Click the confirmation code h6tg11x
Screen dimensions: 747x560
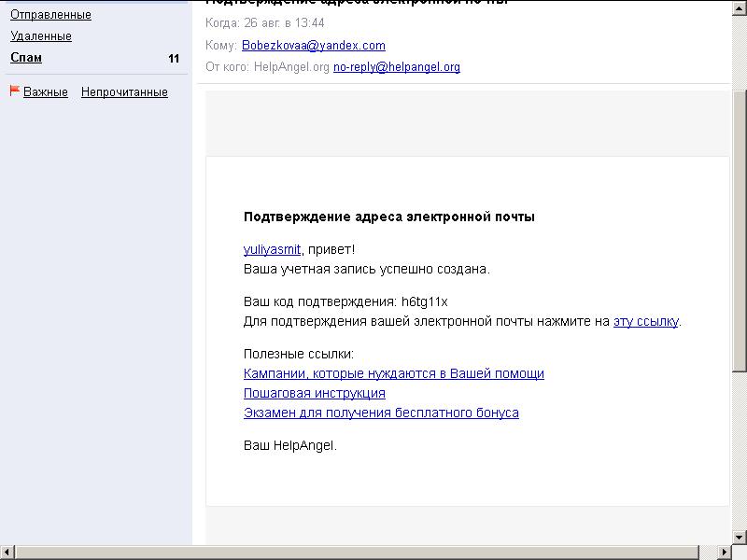(425, 301)
